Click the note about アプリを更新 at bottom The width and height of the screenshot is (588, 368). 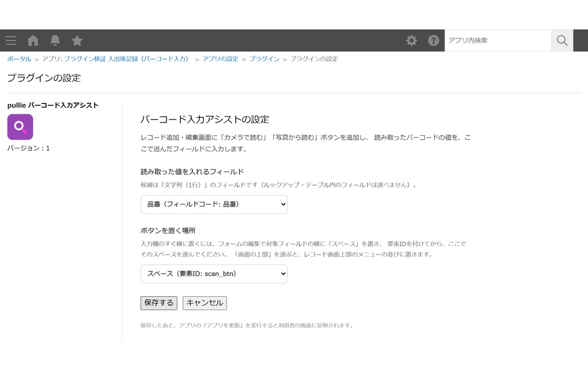tap(247, 325)
